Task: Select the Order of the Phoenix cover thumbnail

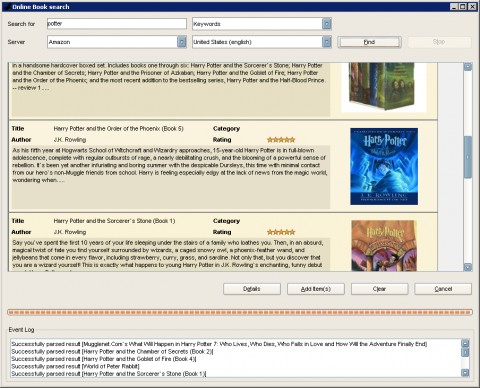Action: coord(384,166)
